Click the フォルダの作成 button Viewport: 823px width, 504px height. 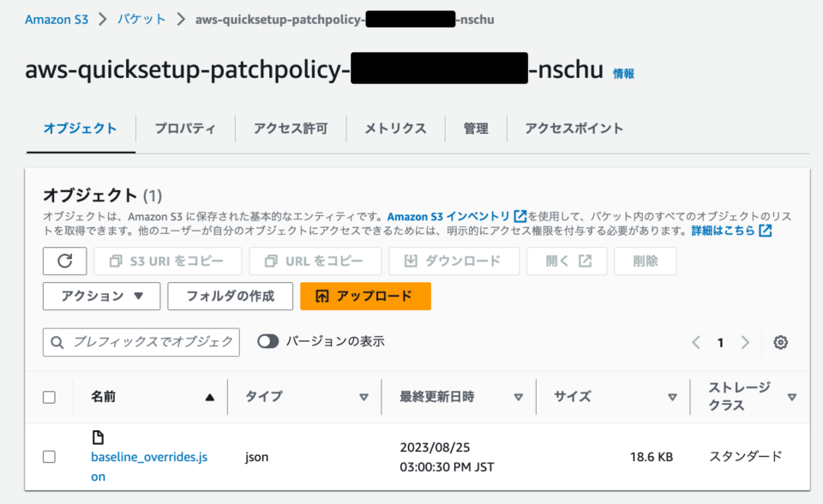230,296
